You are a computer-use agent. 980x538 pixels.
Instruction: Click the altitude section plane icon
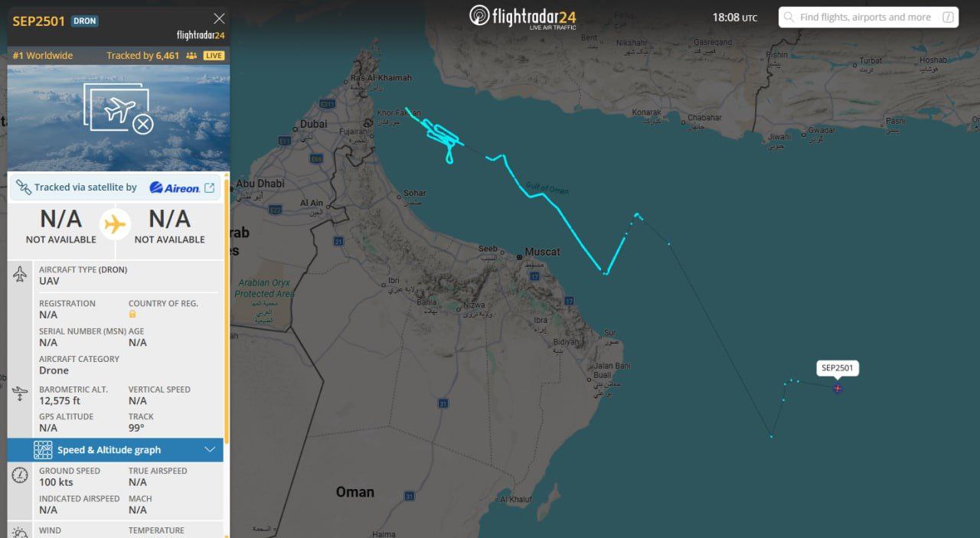pos(20,395)
